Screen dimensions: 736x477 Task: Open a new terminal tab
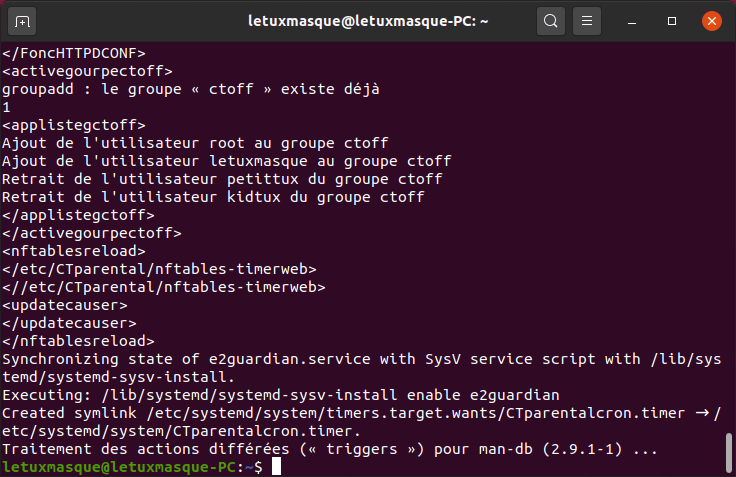[x=22, y=21]
